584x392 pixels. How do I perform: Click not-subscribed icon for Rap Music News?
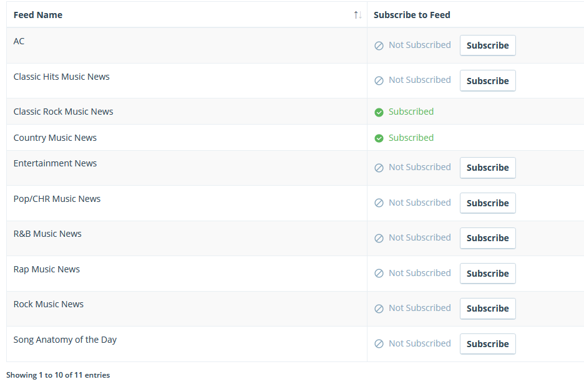[x=379, y=274]
